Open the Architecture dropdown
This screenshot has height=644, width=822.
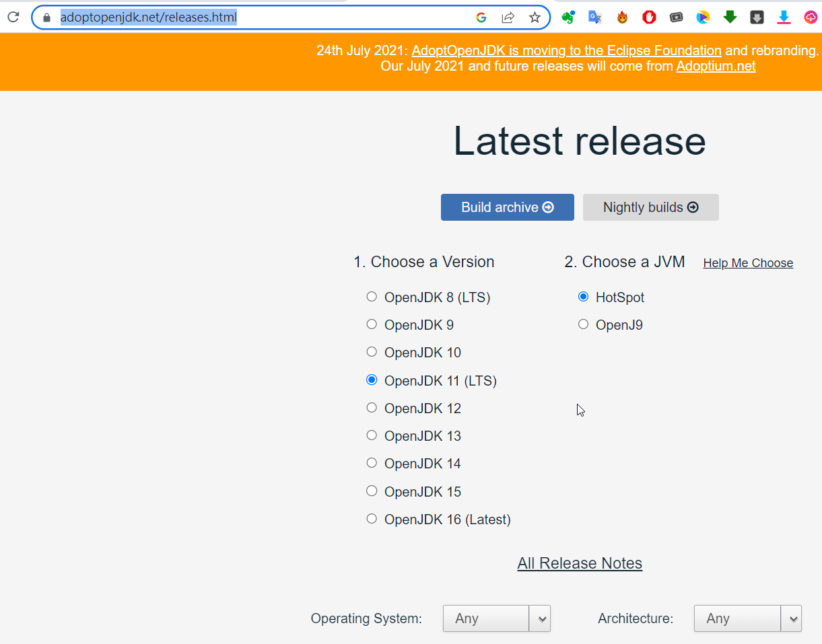coord(748,618)
